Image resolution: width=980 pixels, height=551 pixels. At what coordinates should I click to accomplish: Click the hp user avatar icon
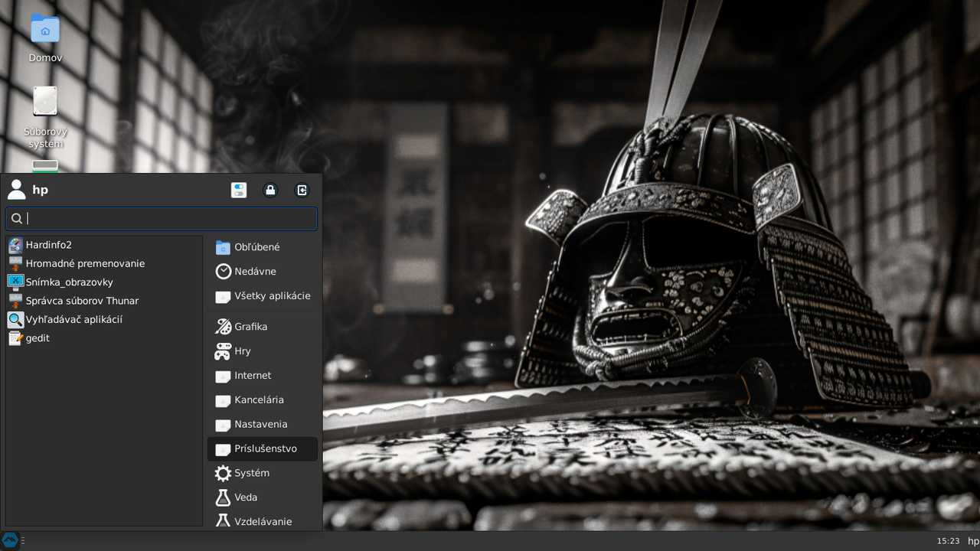point(16,190)
